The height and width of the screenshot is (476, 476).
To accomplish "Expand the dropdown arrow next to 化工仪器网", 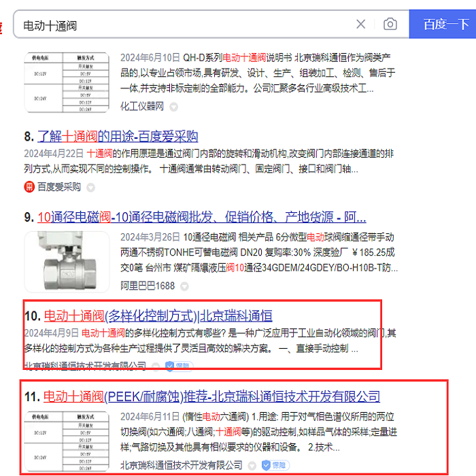I will (173, 107).
